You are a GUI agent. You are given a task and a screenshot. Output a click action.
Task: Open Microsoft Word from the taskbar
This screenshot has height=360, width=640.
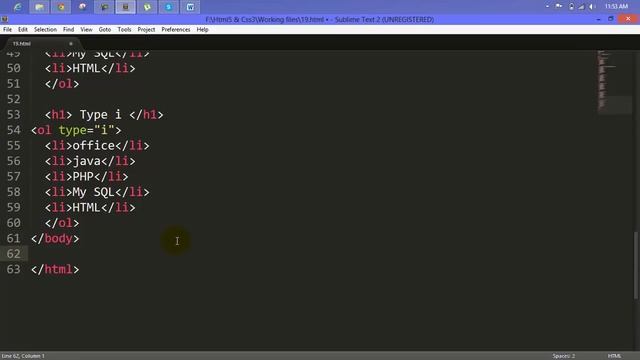[x=190, y=7]
